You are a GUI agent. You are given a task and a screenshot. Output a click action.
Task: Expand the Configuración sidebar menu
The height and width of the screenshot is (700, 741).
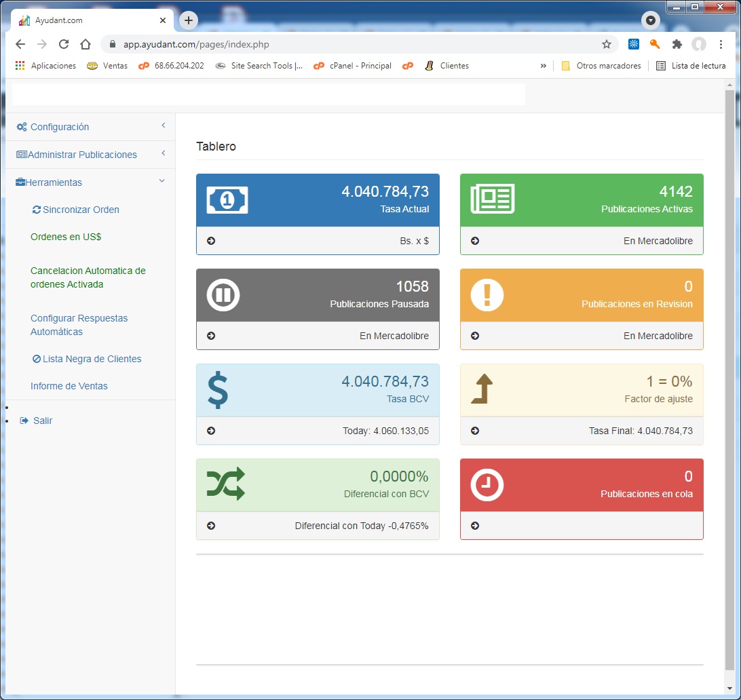(x=60, y=127)
